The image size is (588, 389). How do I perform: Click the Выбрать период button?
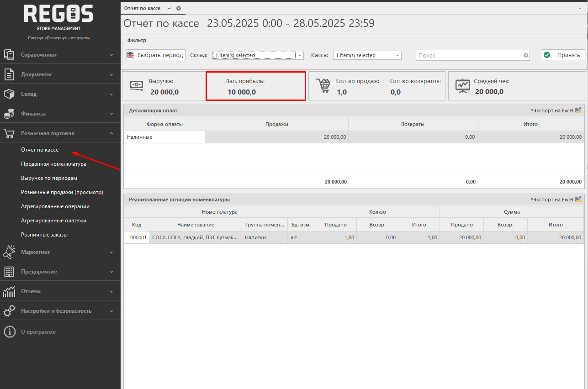click(x=156, y=55)
